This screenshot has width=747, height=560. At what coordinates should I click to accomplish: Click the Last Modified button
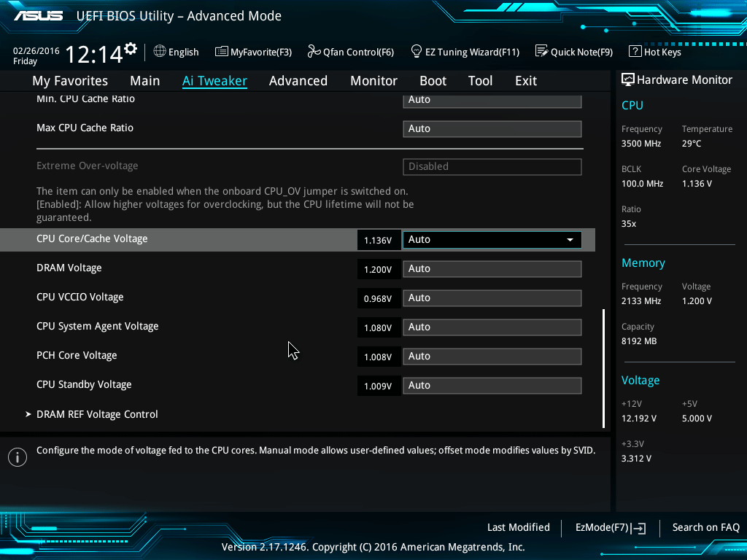pos(518,527)
